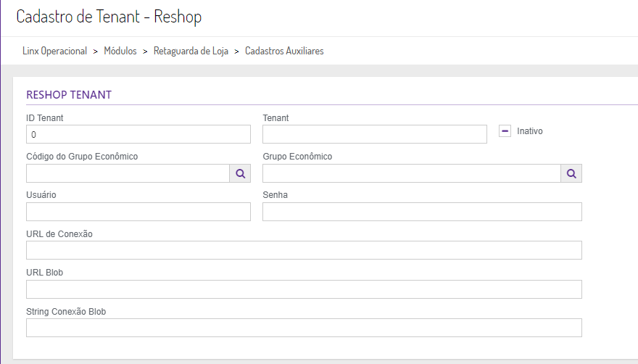Click the URL Blob field label
The height and width of the screenshot is (364, 638).
point(45,273)
